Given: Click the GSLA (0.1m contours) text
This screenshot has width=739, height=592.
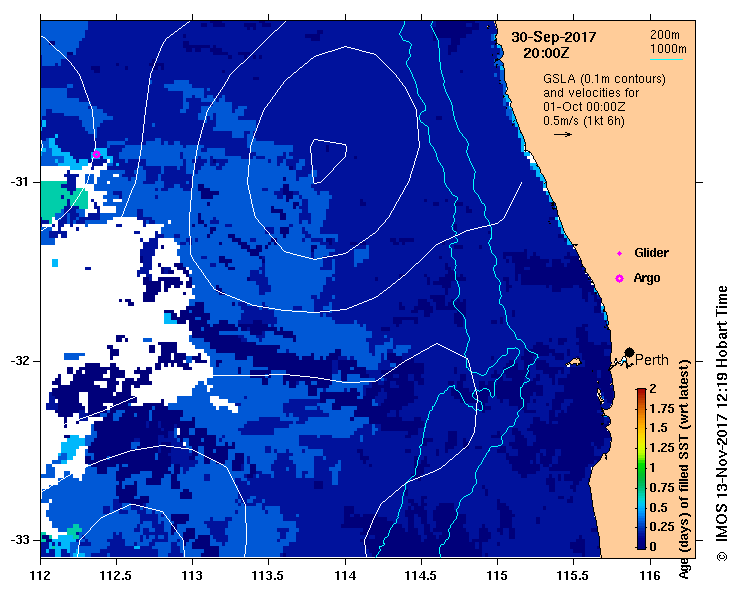Looking at the screenshot, I should click(604, 79).
